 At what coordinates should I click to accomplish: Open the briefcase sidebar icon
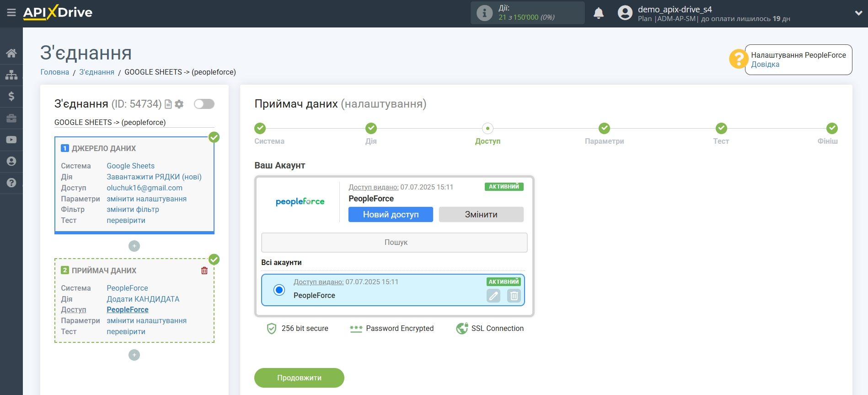(x=11, y=118)
